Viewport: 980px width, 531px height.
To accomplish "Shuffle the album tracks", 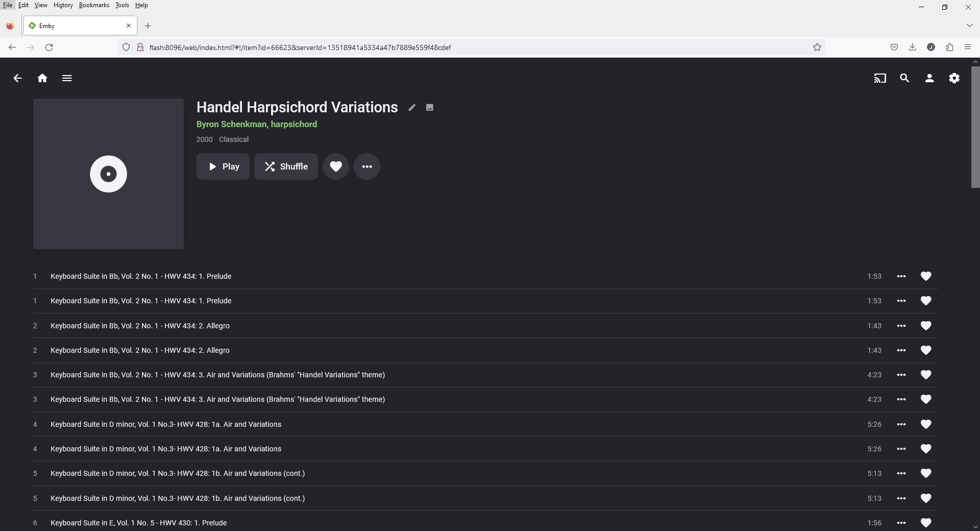I will click(x=286, y=166).
